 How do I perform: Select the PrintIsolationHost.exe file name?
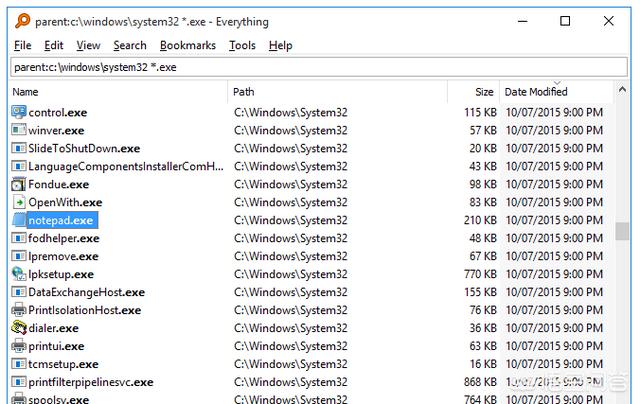click(x=84, y=310)
